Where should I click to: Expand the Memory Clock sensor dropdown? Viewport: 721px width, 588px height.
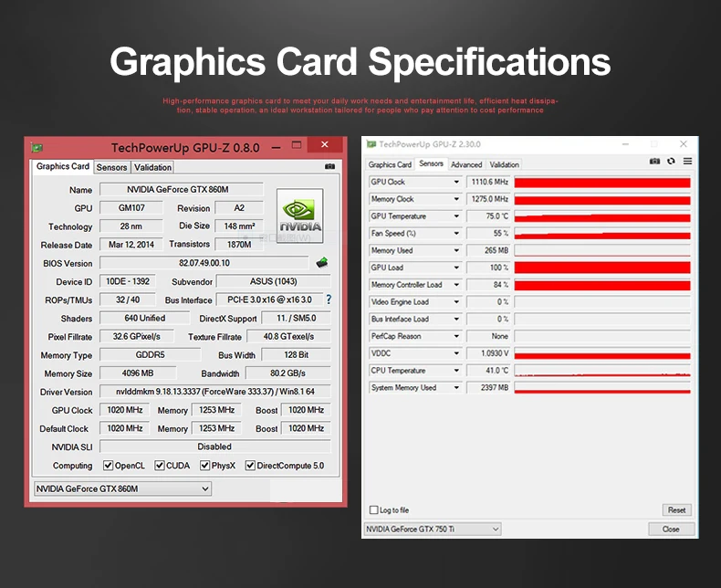point(456,199)
